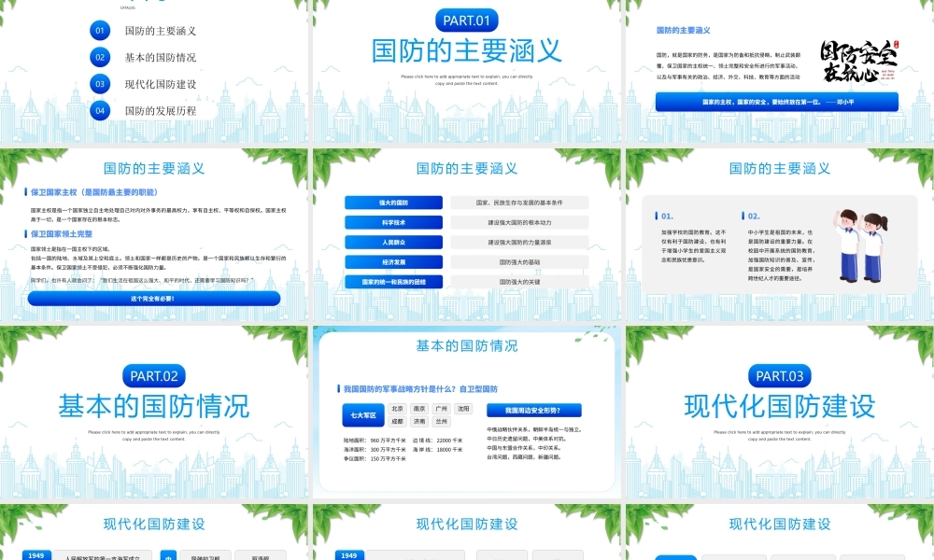Select text 建设强大国防的根本动力
The width and height of the screenshot is (934, 560).
[519, 222]
